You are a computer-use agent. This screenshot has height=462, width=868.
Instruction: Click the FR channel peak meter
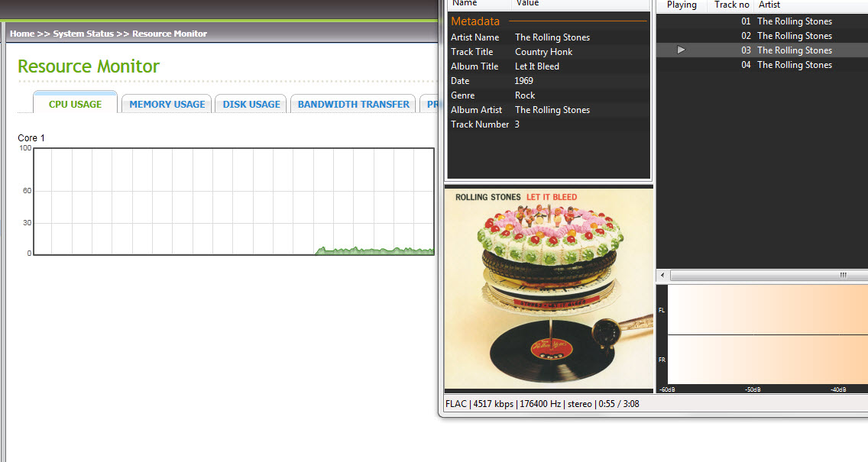tap(768, 360)
